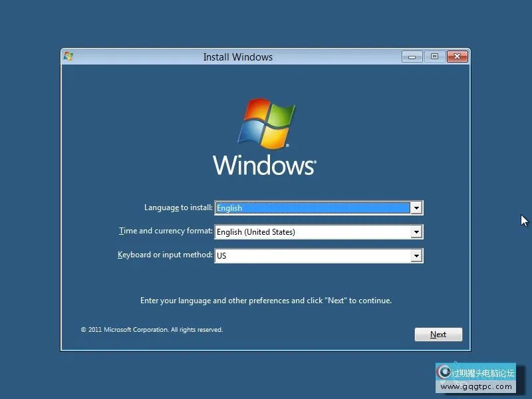This screenshot has height=399, width=532.
Task: Select the highlighted English language field
Action: [312, 208]
